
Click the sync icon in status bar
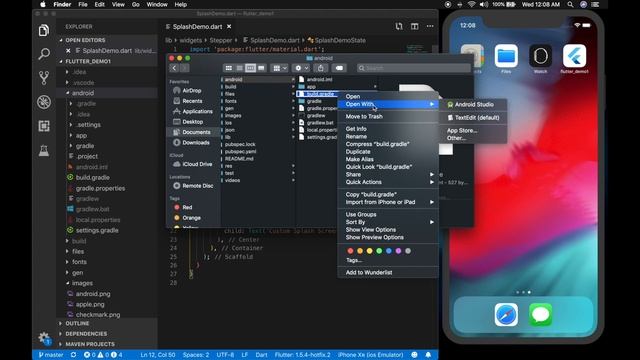73,355
